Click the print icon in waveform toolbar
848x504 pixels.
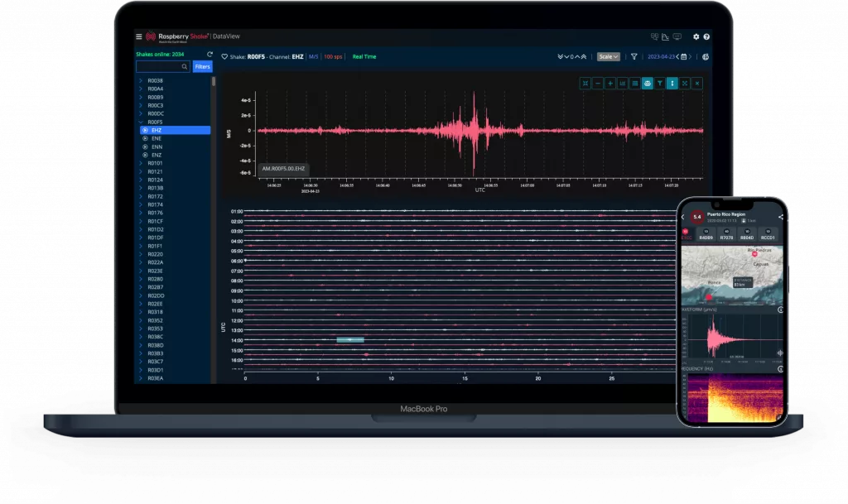(647, 83)
